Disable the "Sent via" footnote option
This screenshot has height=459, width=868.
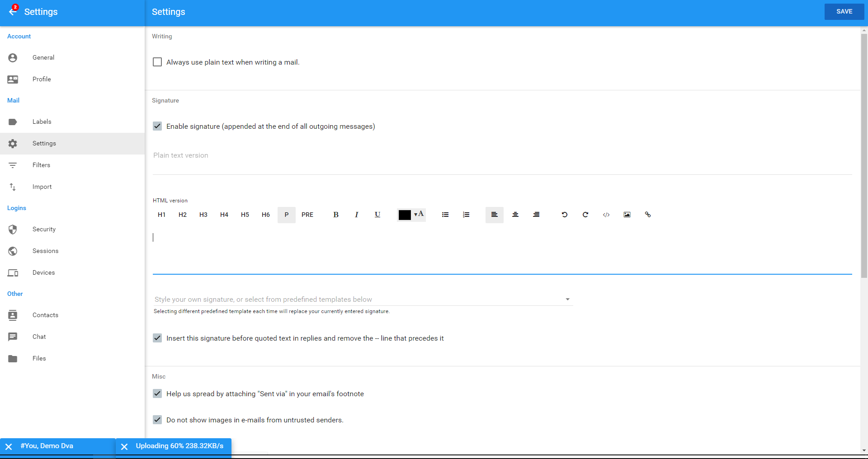[157, 393]
